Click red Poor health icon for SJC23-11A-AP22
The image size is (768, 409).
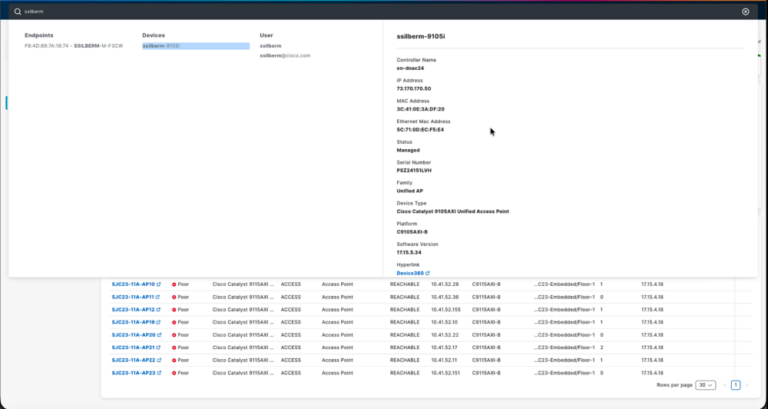click(x=174, y=361)
